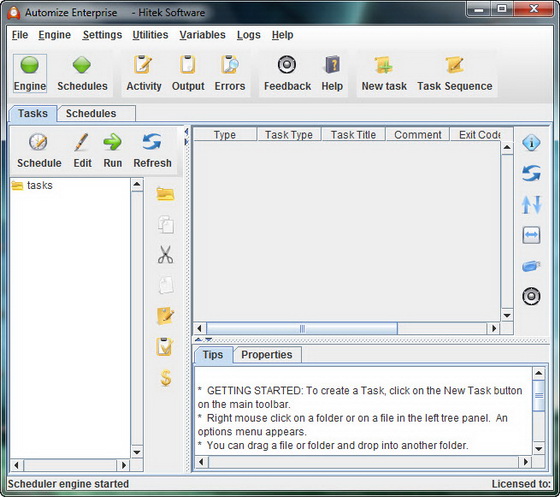This screenshot has width=560, height=497.
Task: Click the tips pane vertical scrollbar thumb
Action: coord(539,395)
